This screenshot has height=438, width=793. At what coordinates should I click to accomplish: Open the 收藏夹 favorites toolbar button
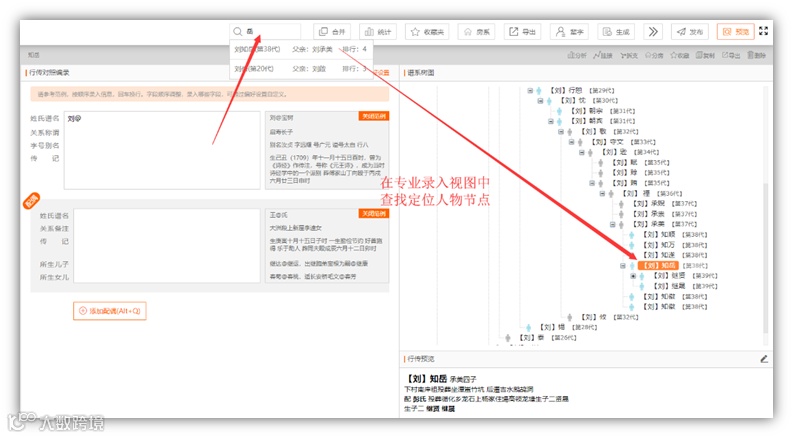pyautogui.click(x=427, y=31)
